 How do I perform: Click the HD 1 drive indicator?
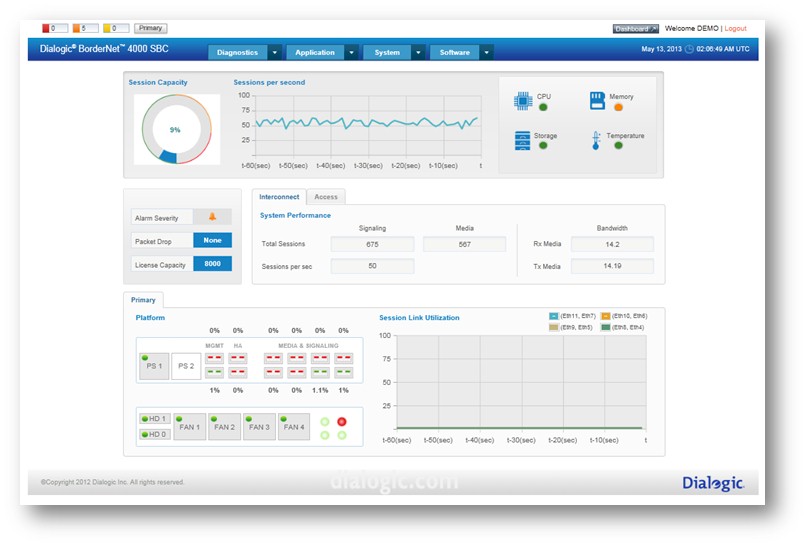pos(154,419)
